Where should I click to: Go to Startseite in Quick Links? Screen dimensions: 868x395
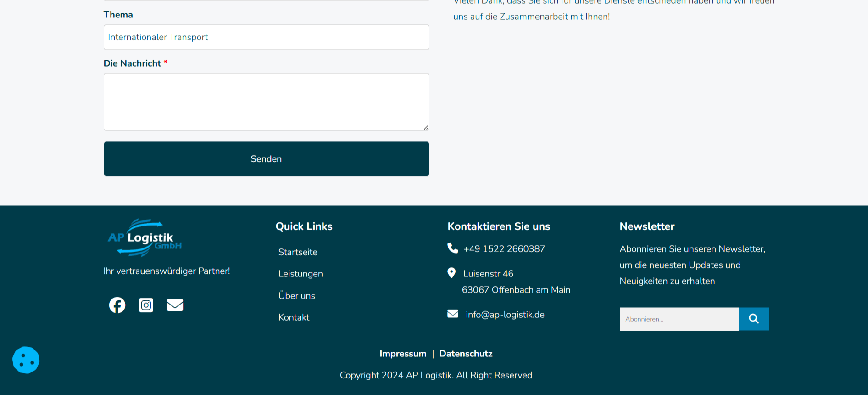[x=298, y=252]
